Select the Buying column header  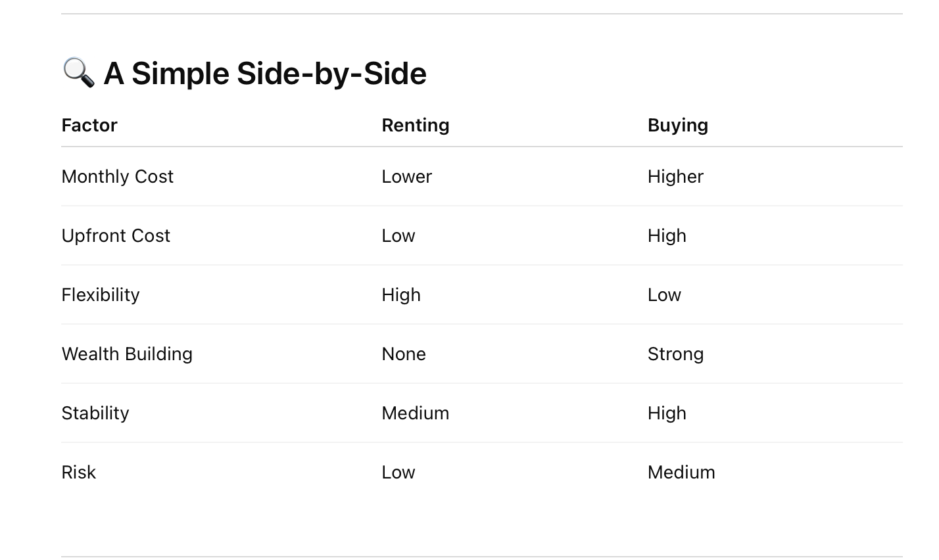point(678,126)
